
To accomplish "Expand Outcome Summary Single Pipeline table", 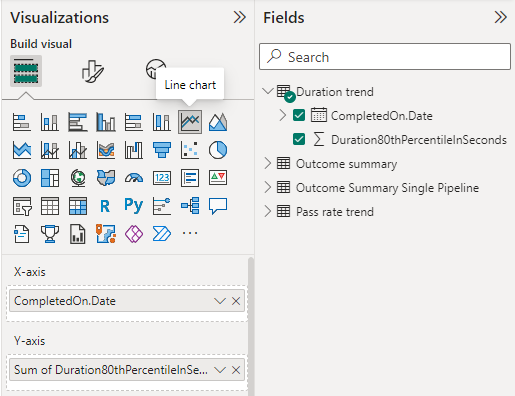I will (x=268, y=187).
